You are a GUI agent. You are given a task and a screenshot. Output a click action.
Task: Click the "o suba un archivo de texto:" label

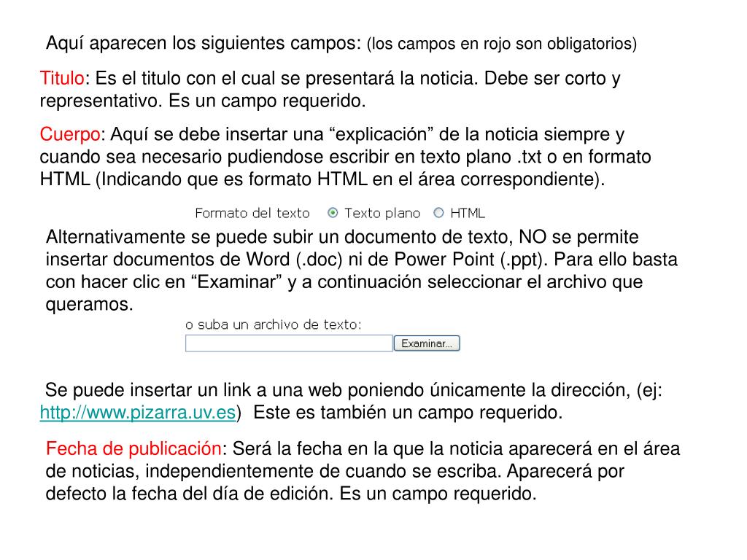pyautogui.click(x=274, y=324)
